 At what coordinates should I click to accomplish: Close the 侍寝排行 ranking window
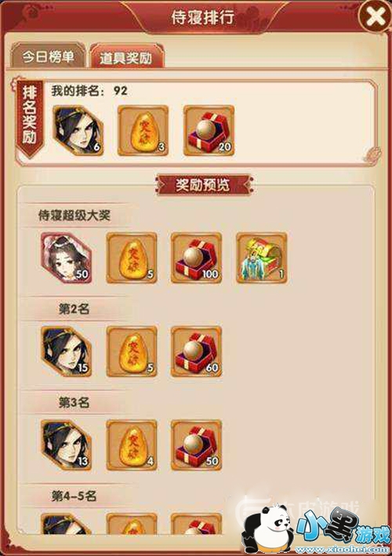tap(376, 16)
